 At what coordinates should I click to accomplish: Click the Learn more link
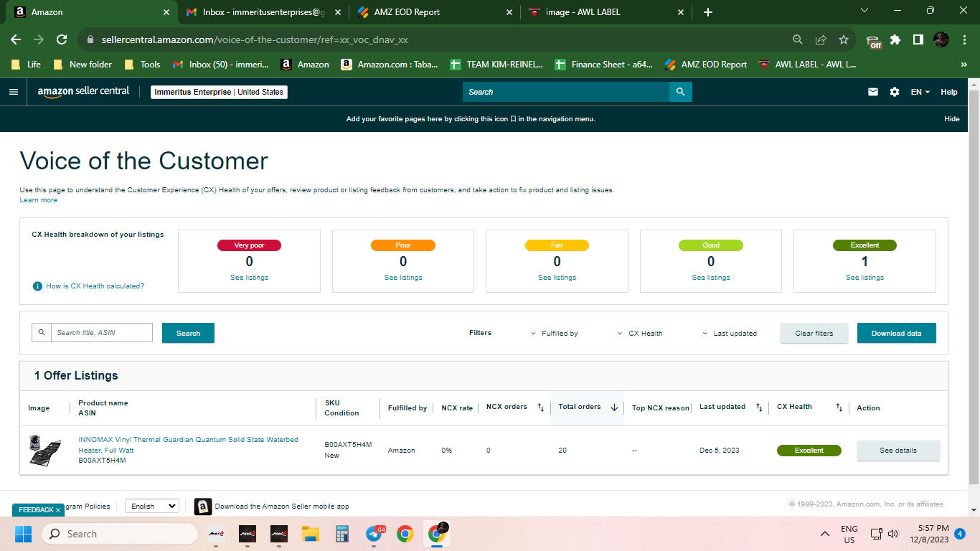[39, 200]
